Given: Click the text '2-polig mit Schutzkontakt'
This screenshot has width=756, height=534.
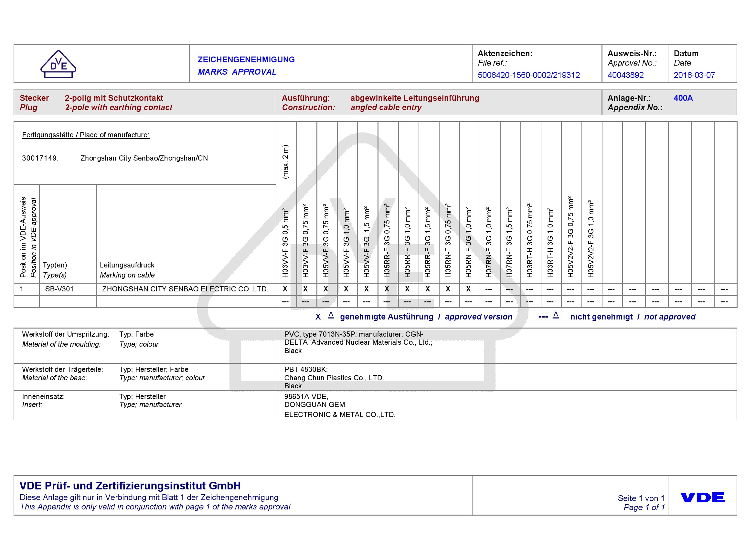Looking at the screenshot, I should tap(113, 98).
